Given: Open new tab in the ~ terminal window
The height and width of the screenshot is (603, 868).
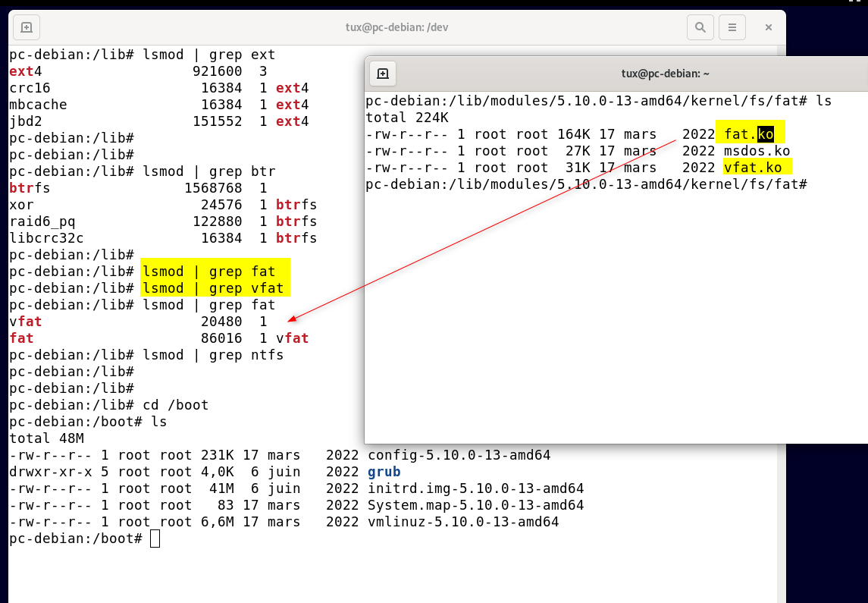Looking at the screenshot, I should click(x=383, y=74).
